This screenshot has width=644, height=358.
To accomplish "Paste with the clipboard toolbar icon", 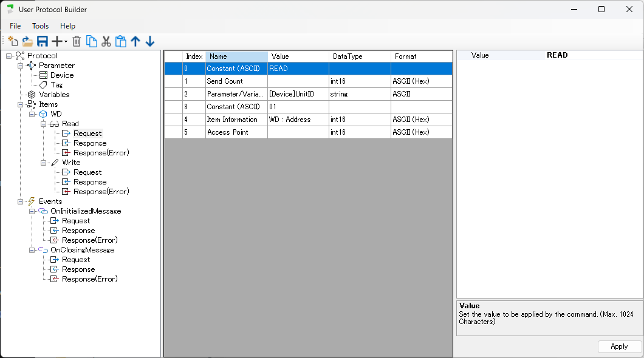I will pos(121,41).
